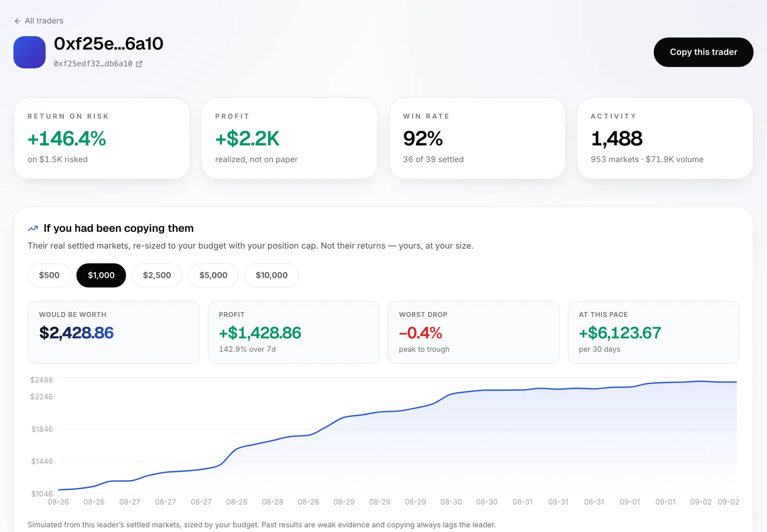Click the 1,488 activity value
The image size is (767, 532).
616,139
